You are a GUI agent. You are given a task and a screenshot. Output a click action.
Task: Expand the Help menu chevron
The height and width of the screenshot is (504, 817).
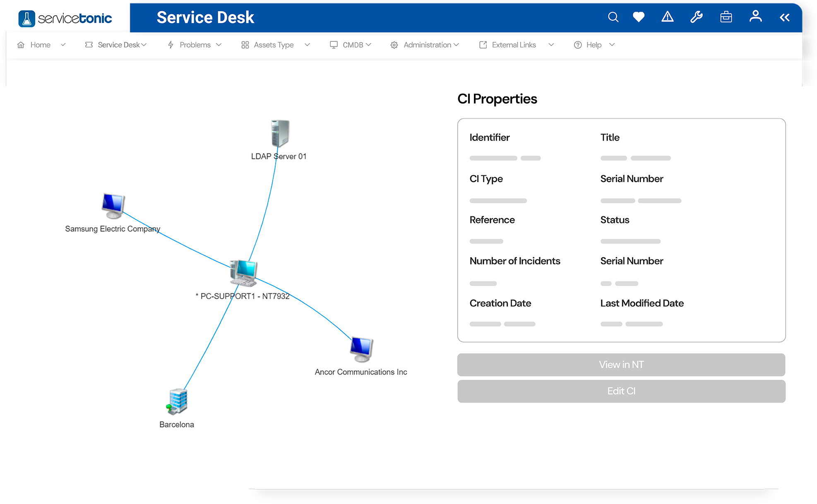612,45
